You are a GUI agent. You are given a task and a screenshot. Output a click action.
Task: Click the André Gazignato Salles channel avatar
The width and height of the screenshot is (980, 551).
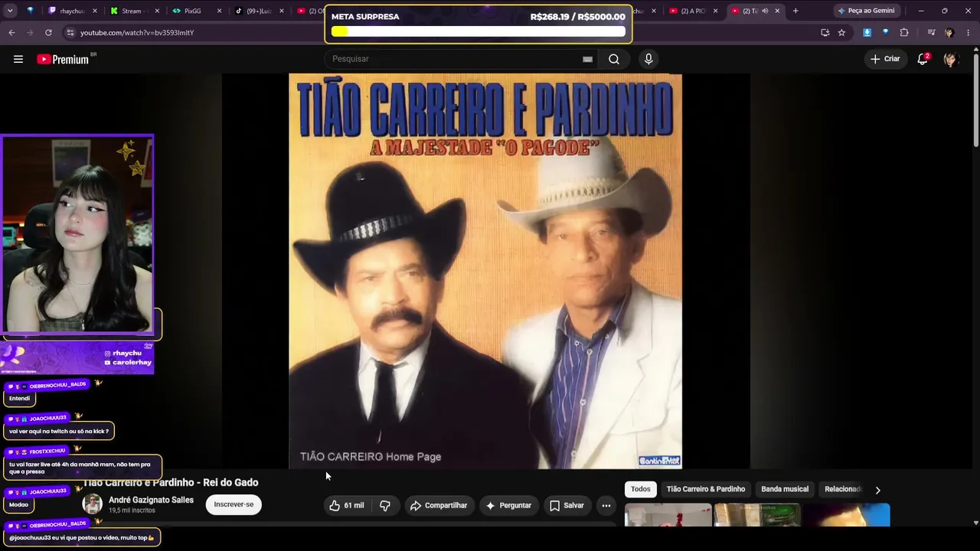tap(93, 504)
